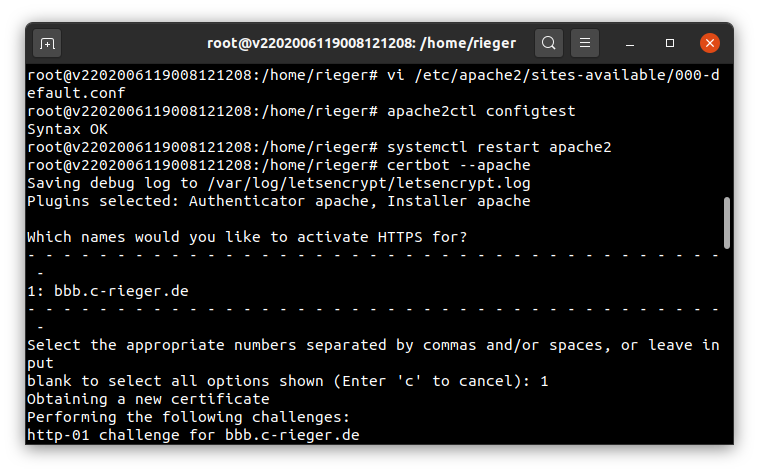The width and height of the screenshot is (759, 473).
Task: Click the window title text
Action: (x=362, y=43)
